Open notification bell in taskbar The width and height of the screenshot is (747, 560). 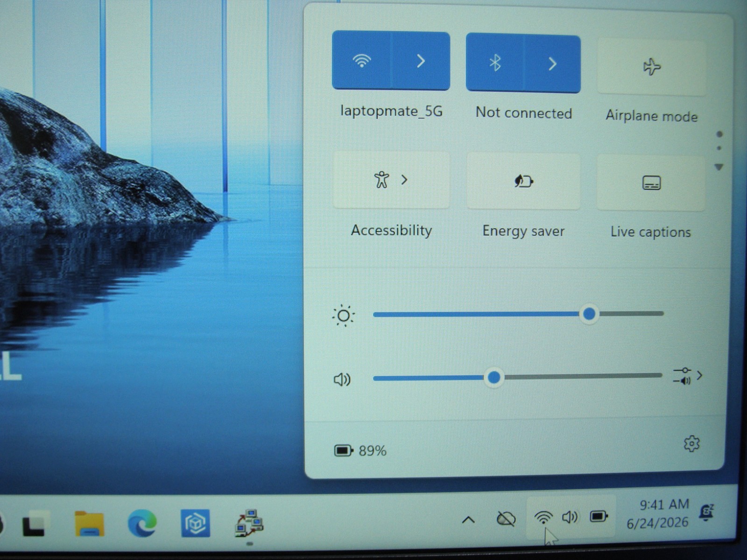pyautogui.click(x=707, y=512)
